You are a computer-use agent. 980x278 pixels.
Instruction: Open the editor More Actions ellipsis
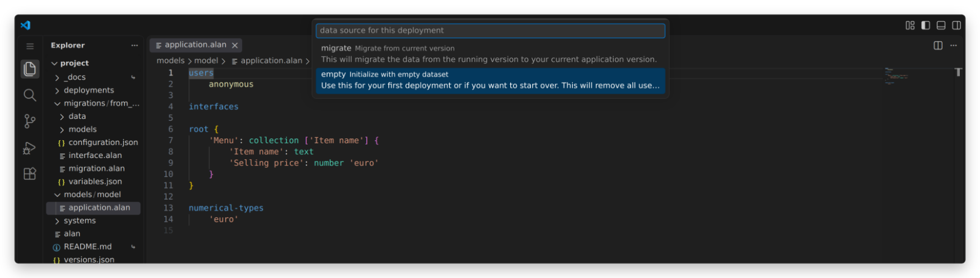953,45
